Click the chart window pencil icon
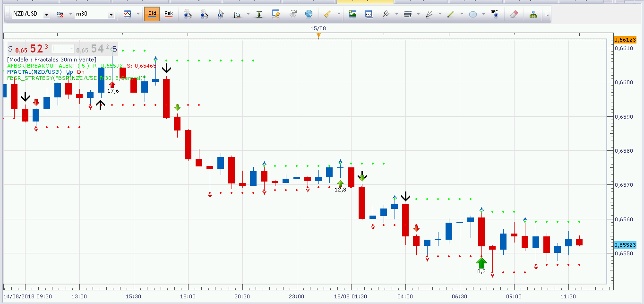Viewport: 644px width, 304px height. (x=276, y=14)
